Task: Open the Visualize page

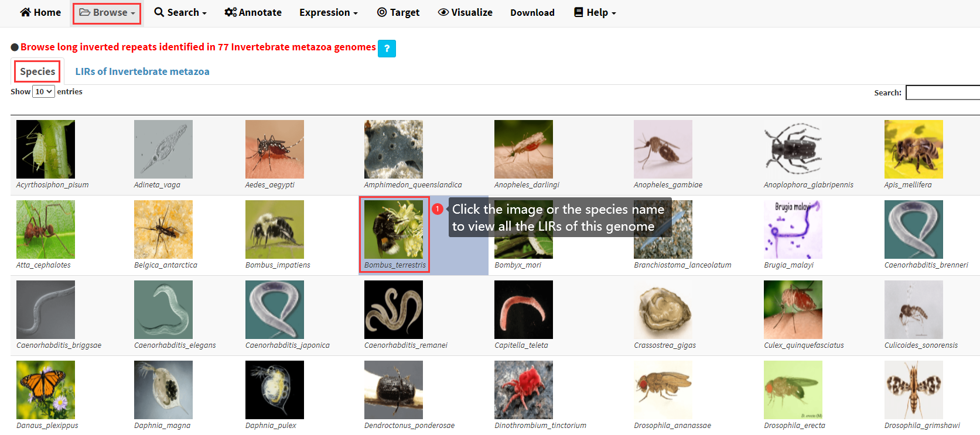Action: [465, 12]
